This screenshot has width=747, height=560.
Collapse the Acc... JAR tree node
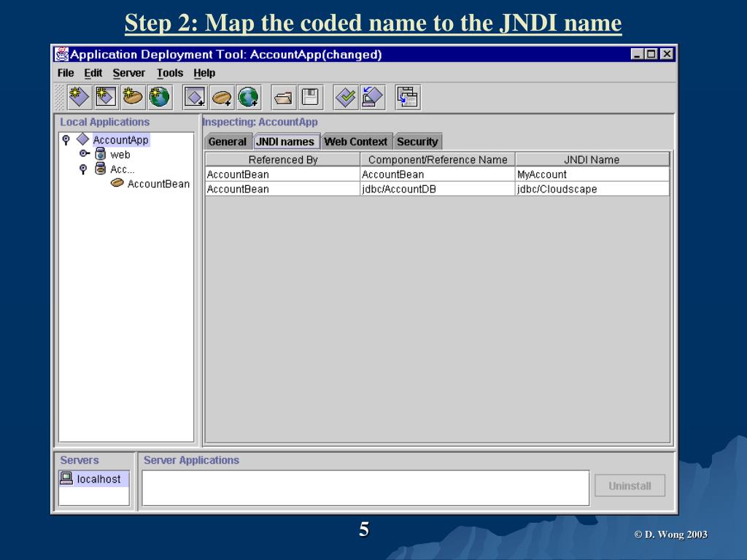coord(83,169)
